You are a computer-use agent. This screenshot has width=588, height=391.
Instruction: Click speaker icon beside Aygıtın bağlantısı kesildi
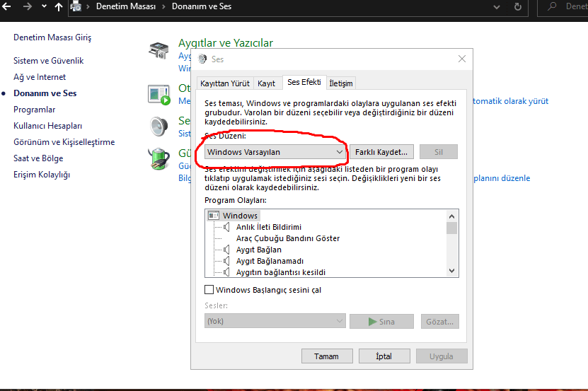tap(226, 272)
